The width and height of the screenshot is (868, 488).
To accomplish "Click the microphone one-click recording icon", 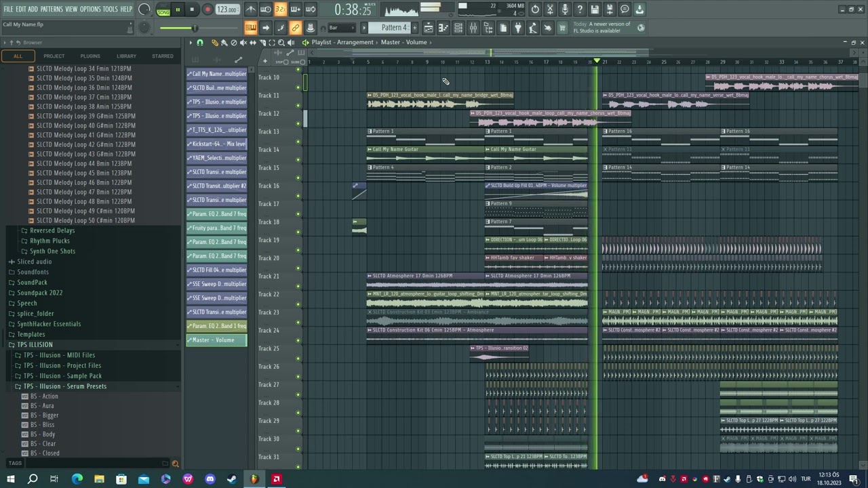I will [565, 9].
